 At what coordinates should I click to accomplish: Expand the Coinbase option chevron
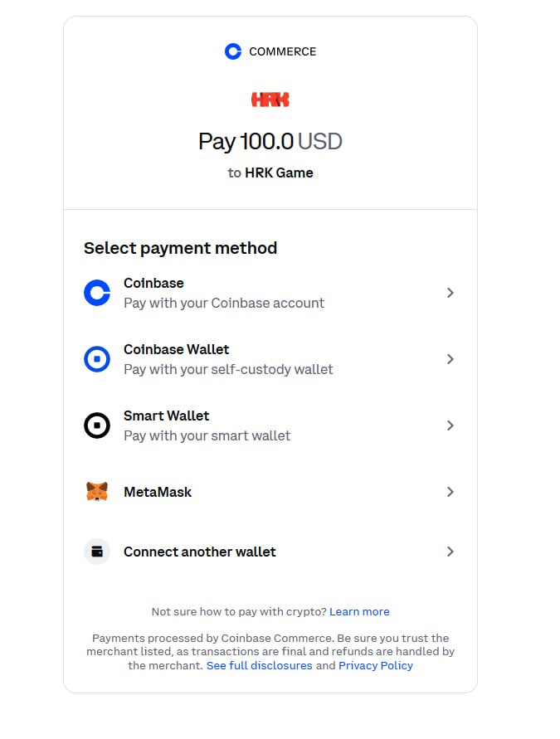click(450, 293)
